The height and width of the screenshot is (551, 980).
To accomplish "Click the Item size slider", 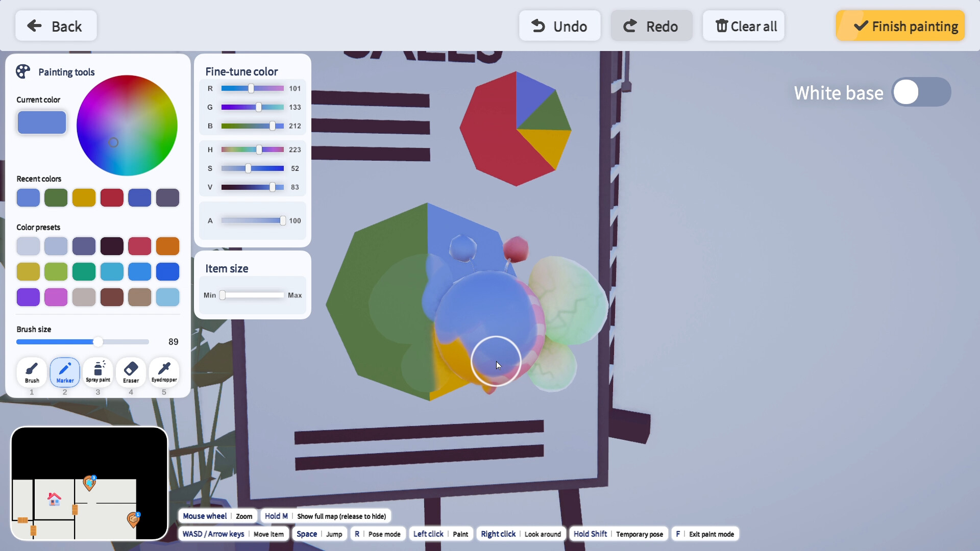I will (x=252, y=295).
